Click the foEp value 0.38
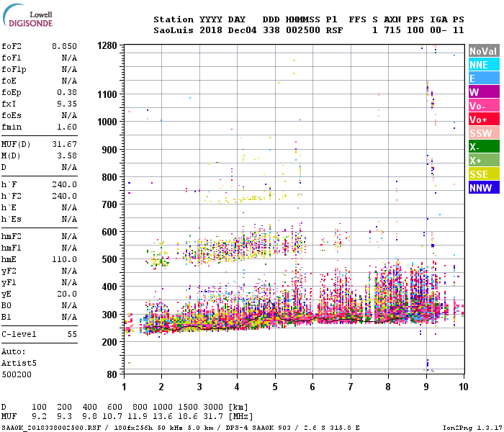 [67, 92]
